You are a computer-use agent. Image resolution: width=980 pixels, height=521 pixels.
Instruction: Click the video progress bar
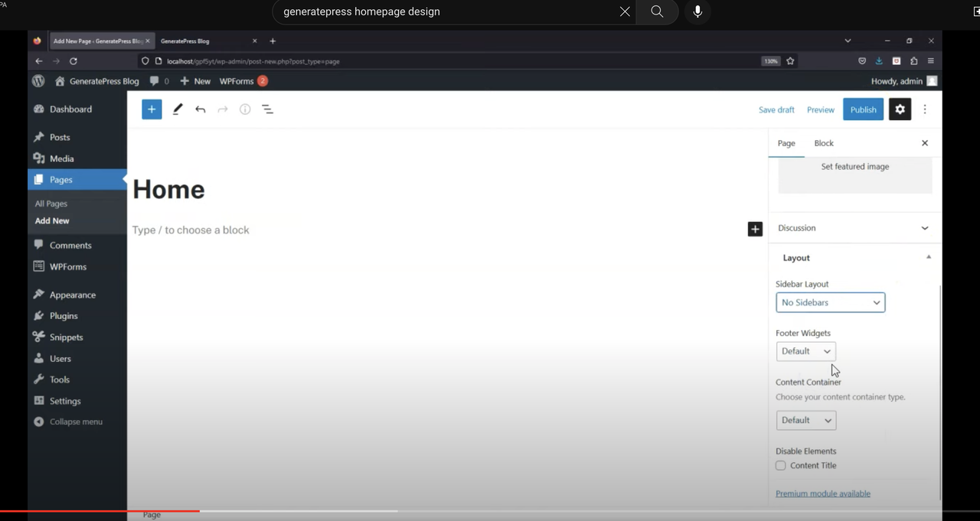coord(490,510)
